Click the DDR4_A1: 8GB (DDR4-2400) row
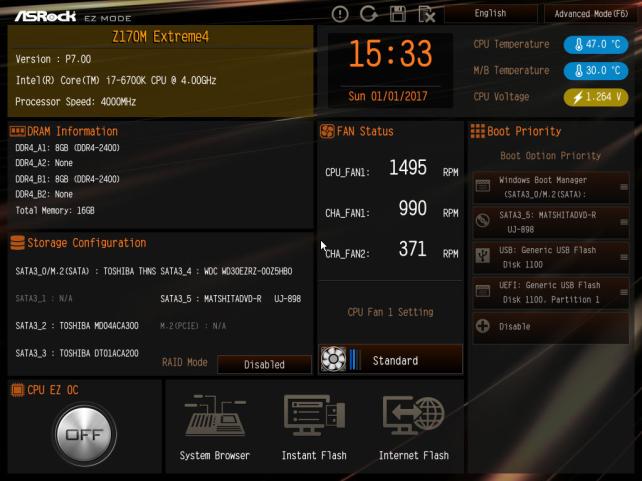The image size is (642, 481). (x=68, y=148)
